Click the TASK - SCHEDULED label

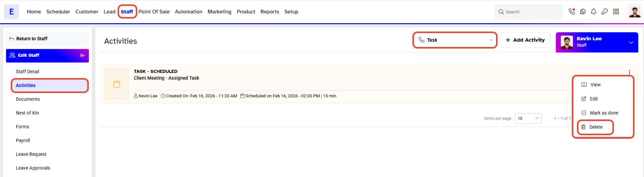[x=155, y=71]
